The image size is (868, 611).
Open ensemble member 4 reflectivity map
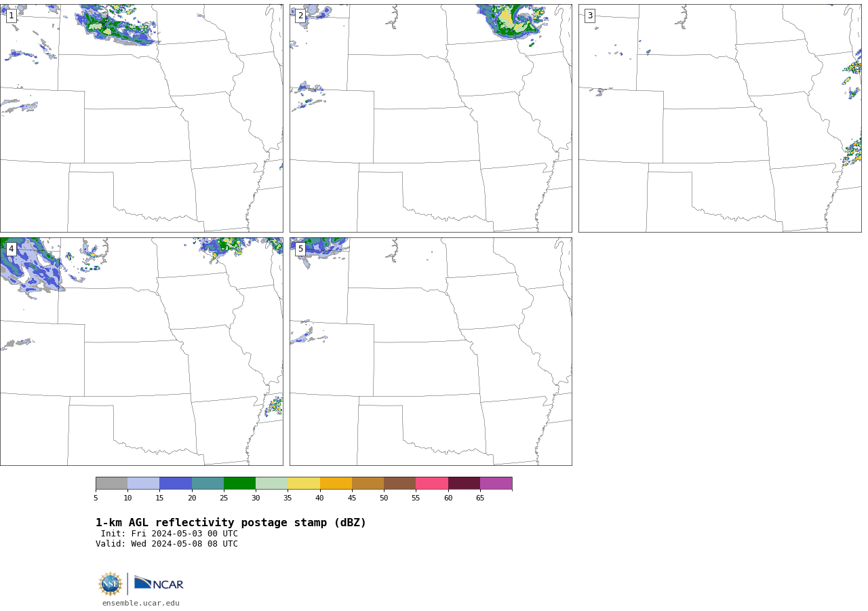141,351
